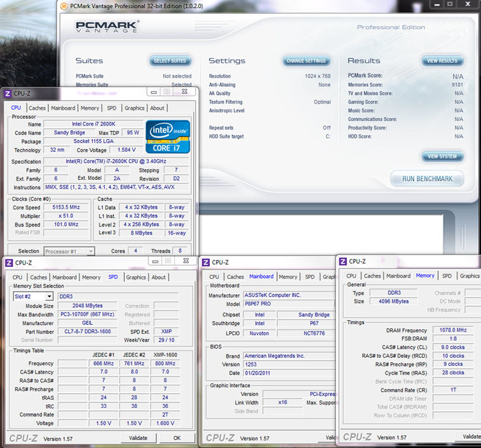Viewport: 481px width, 448px height.
Task: Open Graphics tab in top CPU-Z window
Action: pos(134,108)
